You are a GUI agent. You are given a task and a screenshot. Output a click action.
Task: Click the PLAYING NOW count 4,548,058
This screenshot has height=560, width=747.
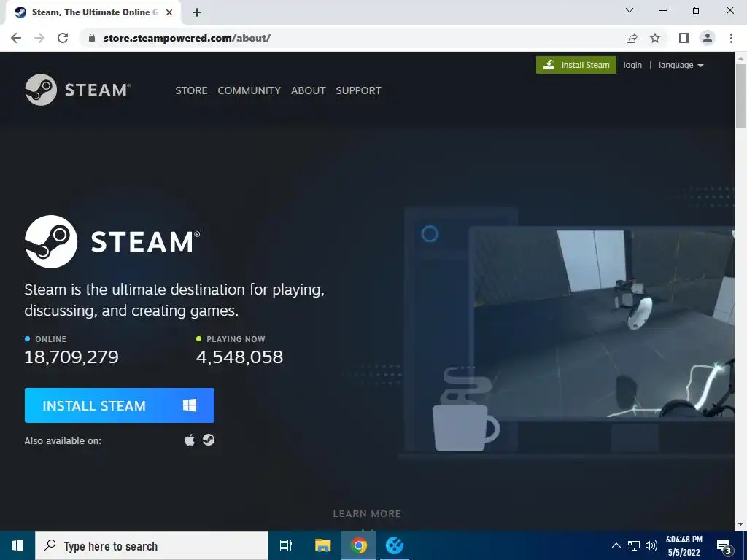[239, 357]
